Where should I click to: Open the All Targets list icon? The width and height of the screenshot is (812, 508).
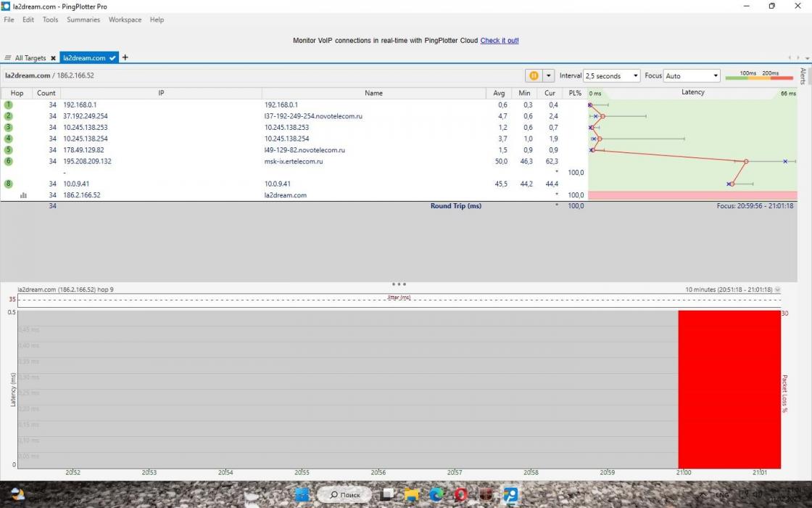[8, 58]
